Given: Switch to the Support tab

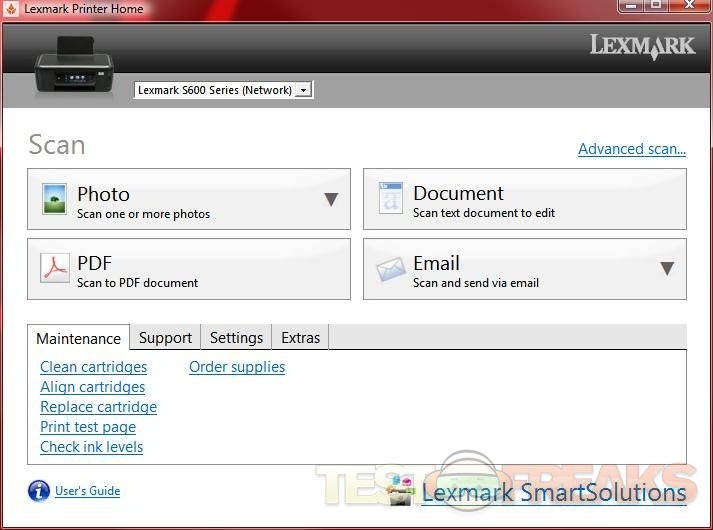Looking at the screenshot, I should [x=165, y=338].
